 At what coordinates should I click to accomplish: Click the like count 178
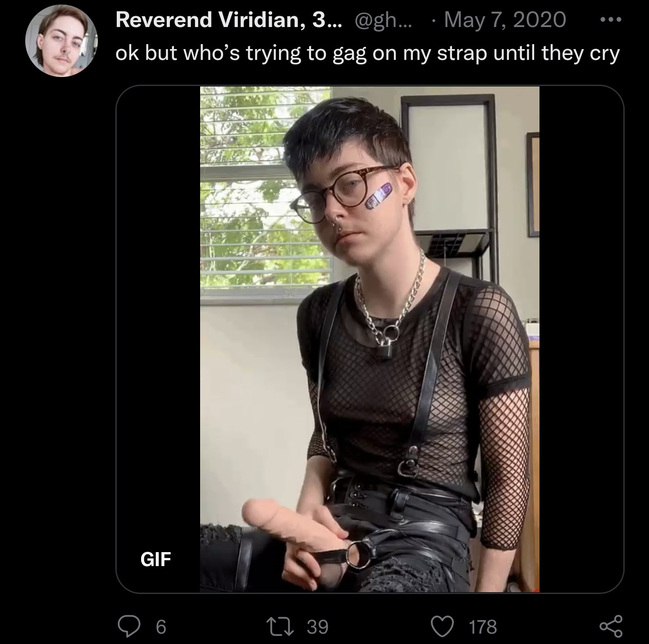pyautogui.click(x=483, y=627)
